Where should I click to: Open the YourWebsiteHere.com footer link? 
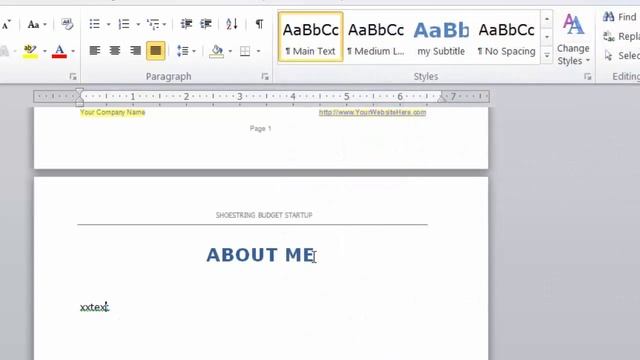point(372,112)
